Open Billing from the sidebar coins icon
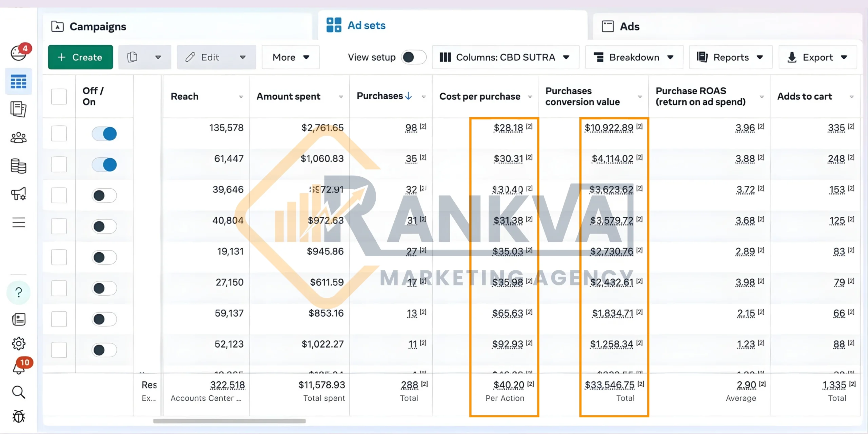Screen dimensions: 868x434 point(19,166)
